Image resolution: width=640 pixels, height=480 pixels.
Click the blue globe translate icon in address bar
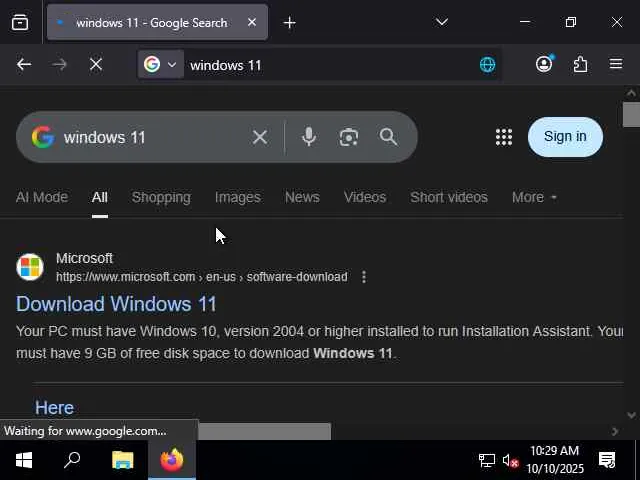click(x=487, y=64)
